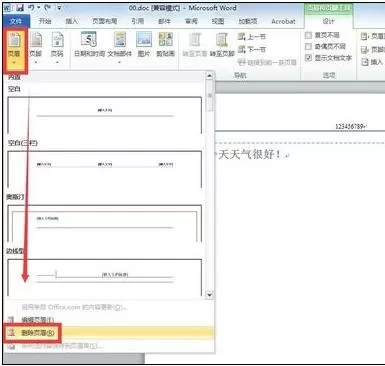Click dropdown arrow under 页码 button
Image resolution: width=385 pixels, height=366 pixels.
(57, 62)
